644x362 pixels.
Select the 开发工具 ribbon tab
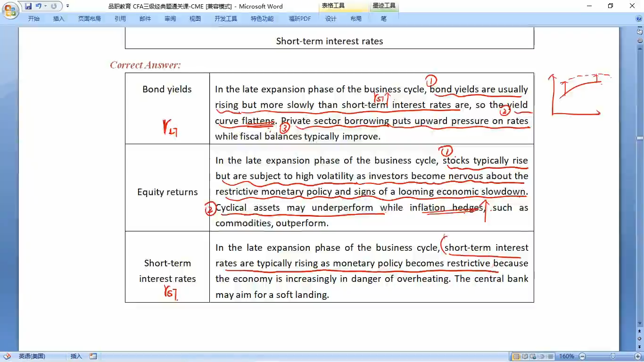tap(226, 19)
